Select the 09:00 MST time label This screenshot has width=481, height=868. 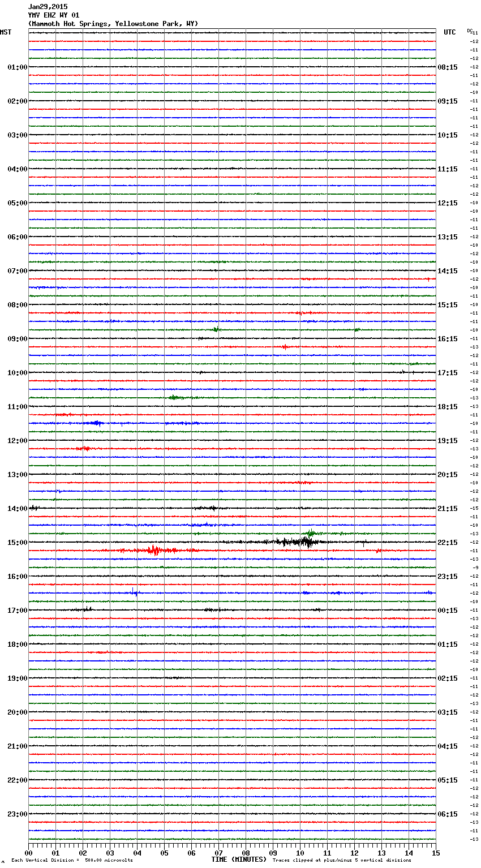coord(17,339)
